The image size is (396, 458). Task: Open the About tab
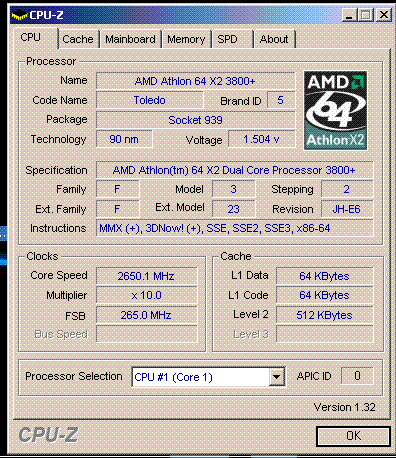[274, 39]
